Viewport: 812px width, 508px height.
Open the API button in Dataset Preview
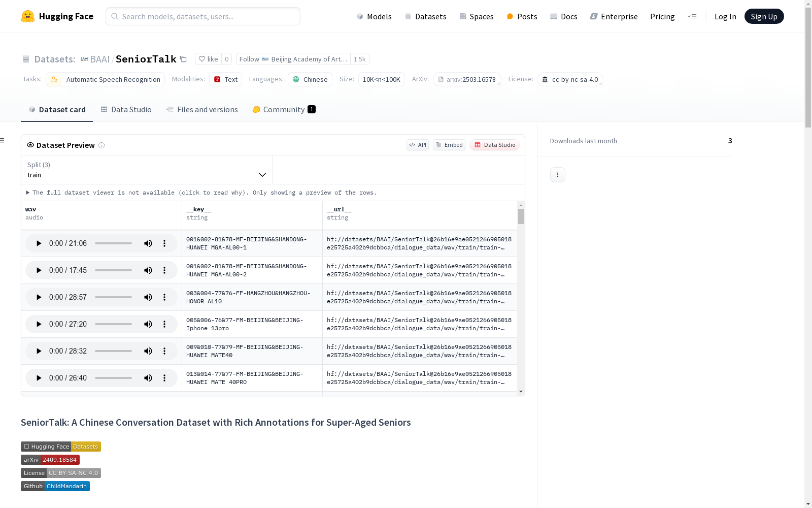tap(418, 145)
